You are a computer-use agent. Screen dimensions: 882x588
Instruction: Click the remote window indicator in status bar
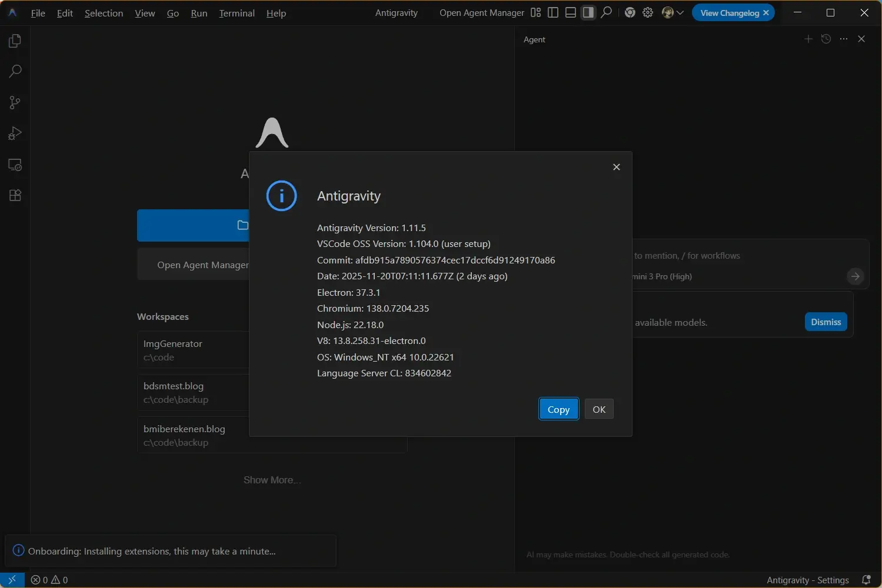[x=12, y=580]
